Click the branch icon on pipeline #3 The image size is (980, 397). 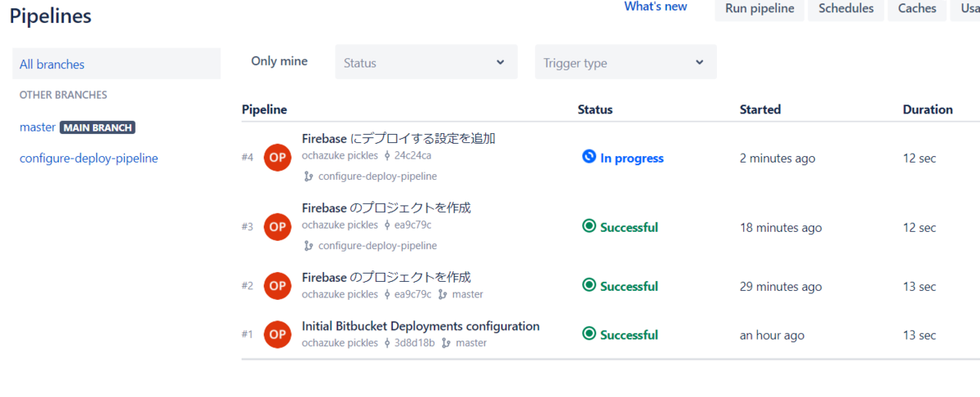pyautogui.click(x=309, y=245)
